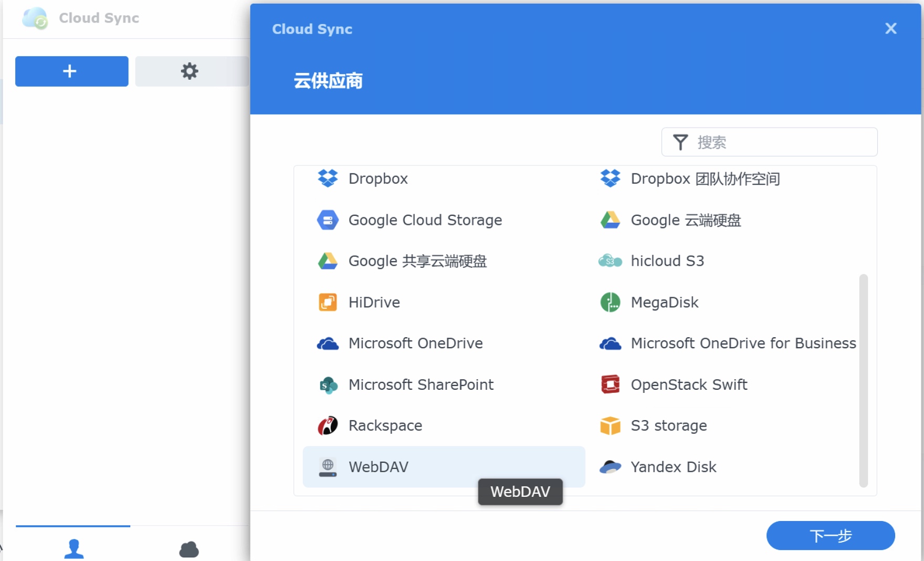Click 下一步 to proceed

point(831,536)
